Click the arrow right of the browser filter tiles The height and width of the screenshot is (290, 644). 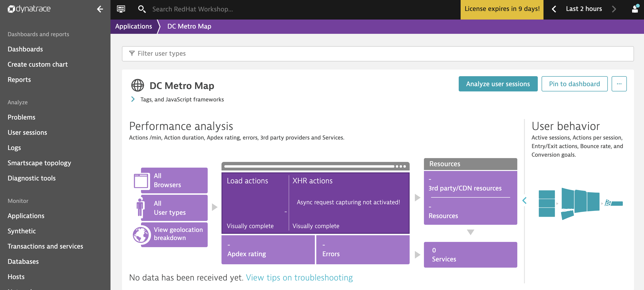point(215,207)
